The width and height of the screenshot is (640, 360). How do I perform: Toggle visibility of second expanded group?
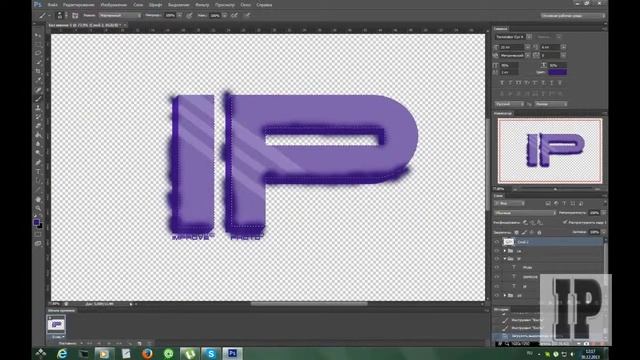pyautogui.click(x=497, y=259)
